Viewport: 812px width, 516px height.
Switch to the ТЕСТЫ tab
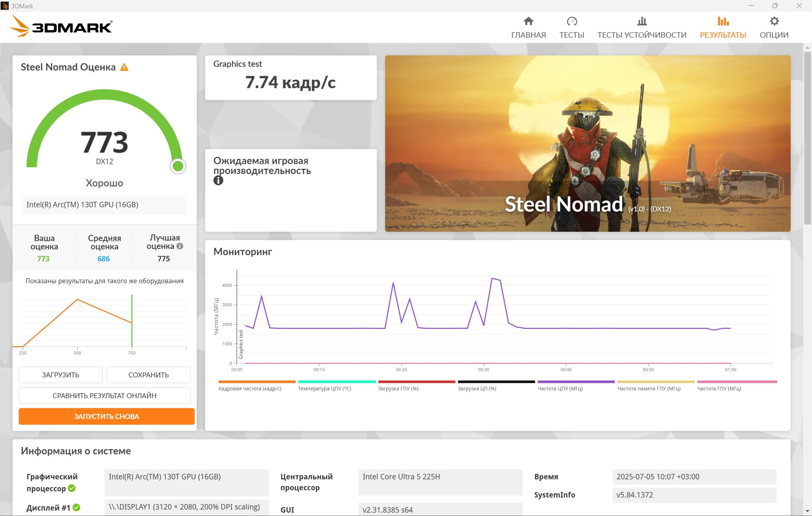pyautogui.click(x=572, y=27)
